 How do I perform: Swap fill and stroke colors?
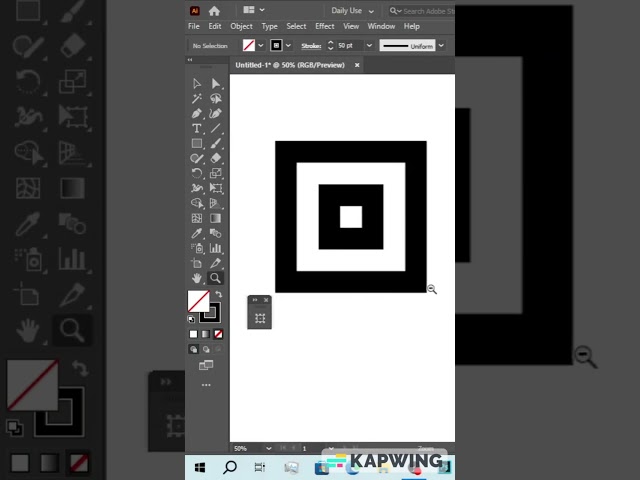point(219,294)
